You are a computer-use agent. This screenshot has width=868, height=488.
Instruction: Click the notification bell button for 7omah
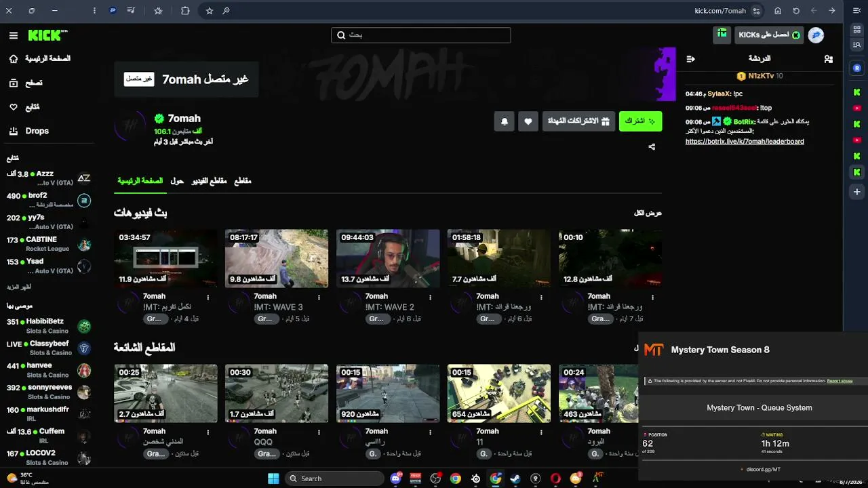(x=504, y=121)
